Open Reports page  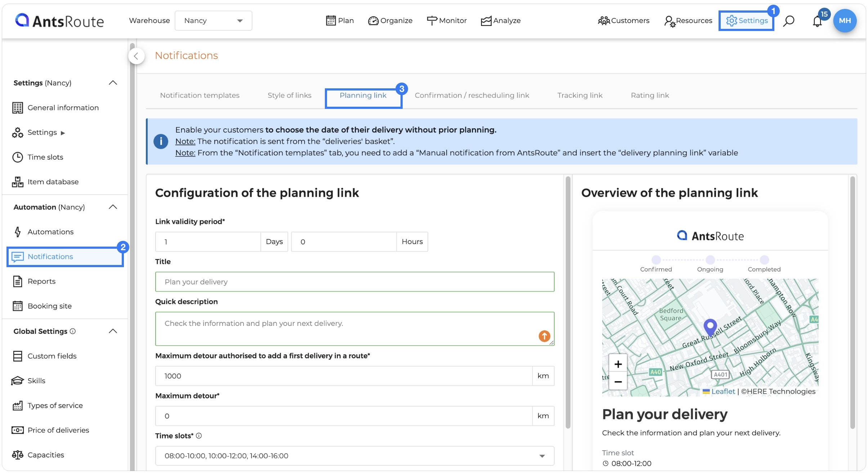[x=34, y=281]
